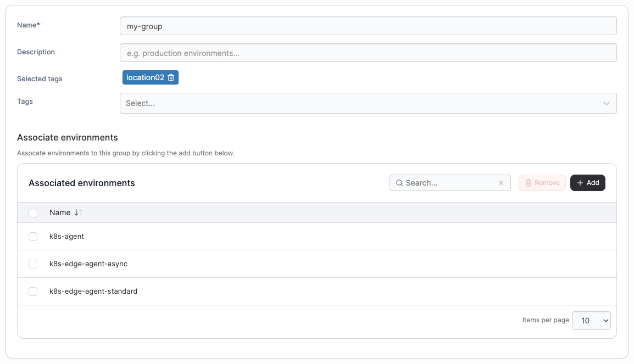Clear search with the X icon
The width and height of the screenshot is (634, 364).
pyautogui.click(x=501, y=183)
